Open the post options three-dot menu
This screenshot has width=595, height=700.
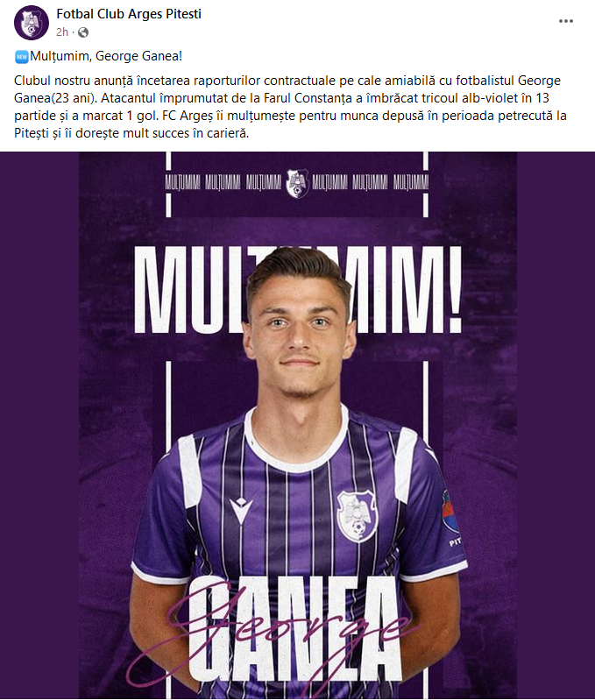(565, 21)
